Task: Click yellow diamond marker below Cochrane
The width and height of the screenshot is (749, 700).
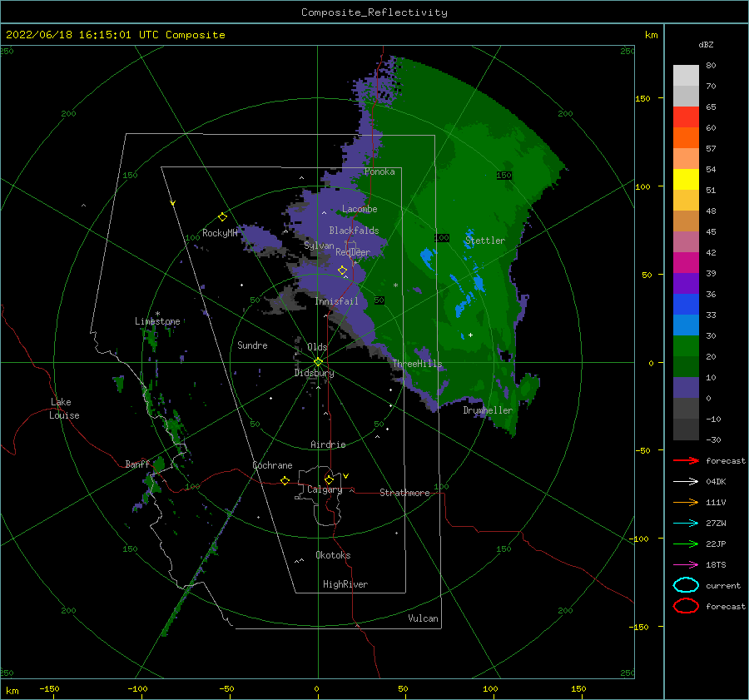Action: (x=285, y=480)
